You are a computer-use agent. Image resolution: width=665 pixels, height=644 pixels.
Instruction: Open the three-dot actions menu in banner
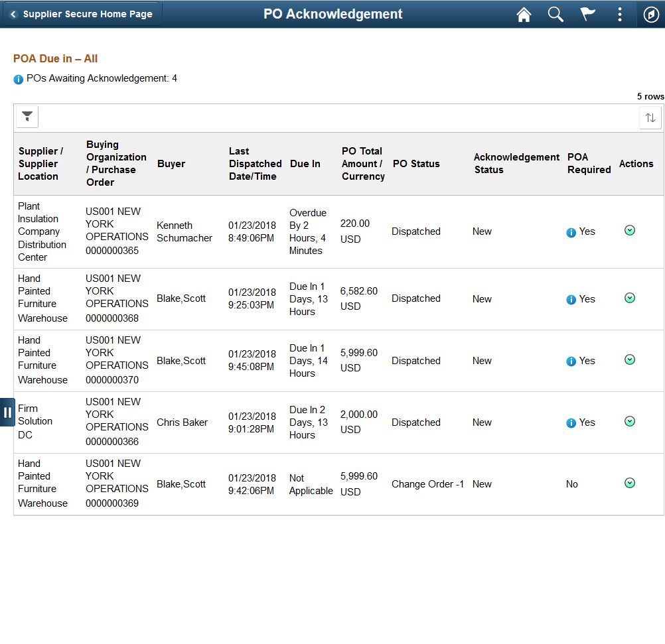[x=620, y=14]
